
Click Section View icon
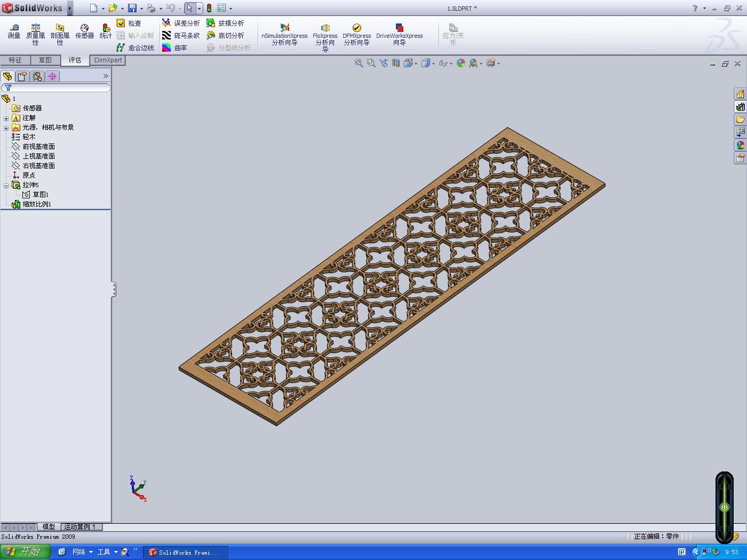point(396,63)
